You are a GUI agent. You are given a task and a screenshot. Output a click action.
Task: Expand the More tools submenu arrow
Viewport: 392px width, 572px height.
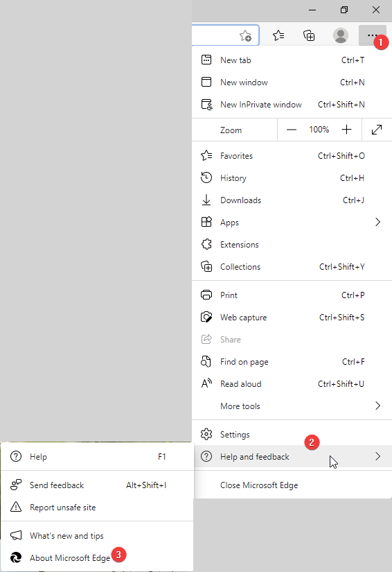coord(377,406)
